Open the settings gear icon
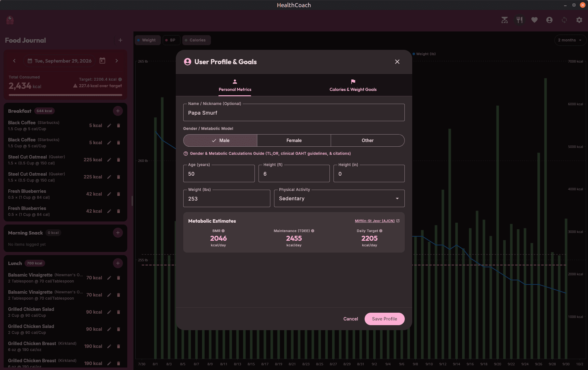Screen dimensions: 588x370 579,20
